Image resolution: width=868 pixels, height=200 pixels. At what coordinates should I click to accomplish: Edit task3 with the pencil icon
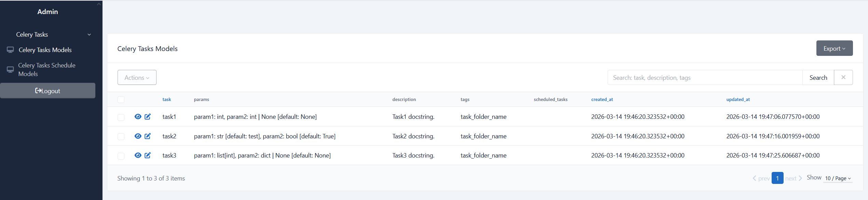pyautogui.click(x=148, y=155)
